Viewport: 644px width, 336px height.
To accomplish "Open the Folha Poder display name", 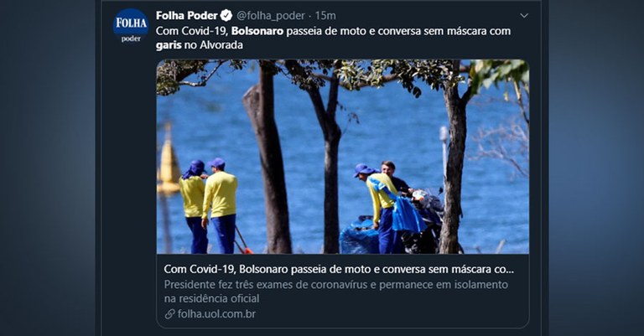I will click(186, 16).
